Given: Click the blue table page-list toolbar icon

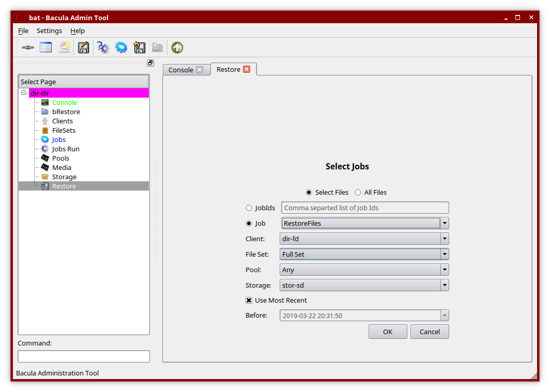Looking at the screenshot, I should coord(46,48).
